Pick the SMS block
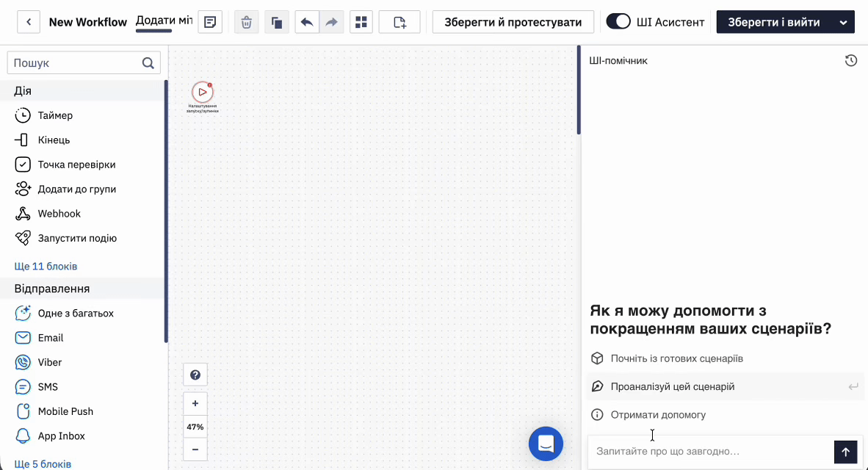This screenshot has width=868, height=470. pos(83,387)
